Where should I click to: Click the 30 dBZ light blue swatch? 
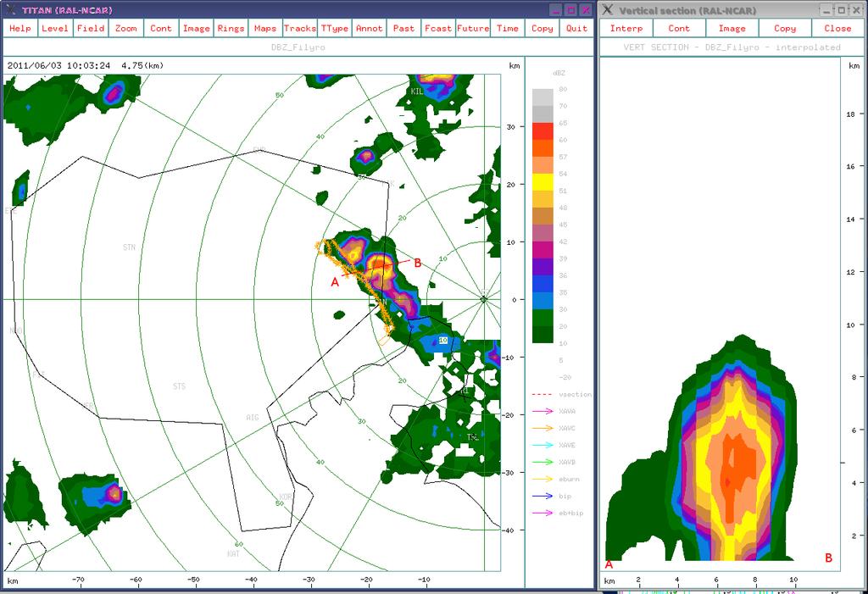pyautogui.click(x=542, y=301)
